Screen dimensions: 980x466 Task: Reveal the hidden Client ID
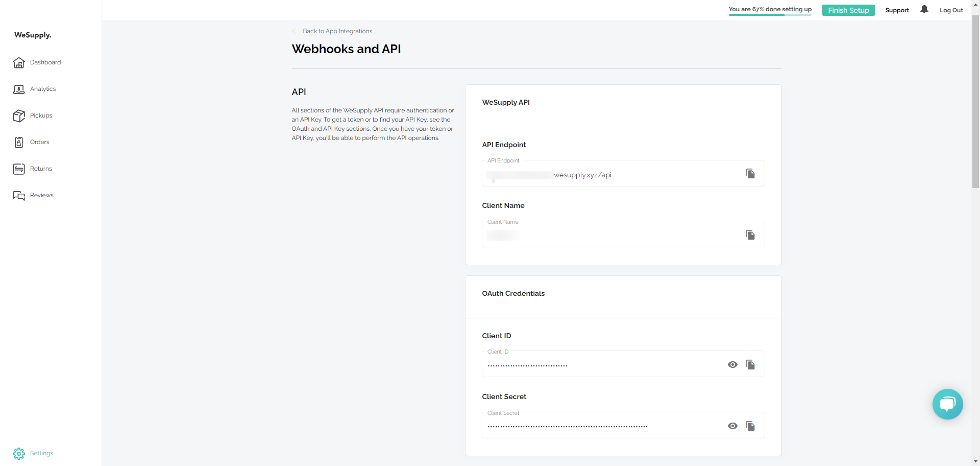(732, 364)
